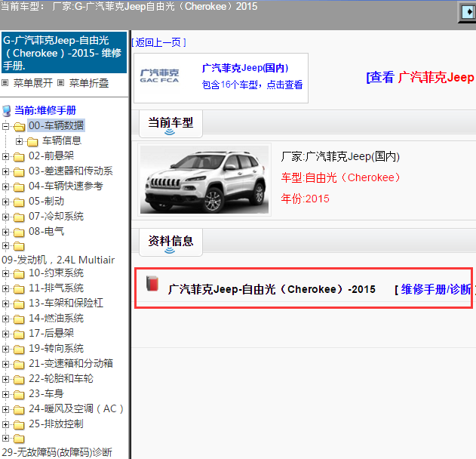Select 29-无故障码(故障码)诊断 tree label
The image size is (476, 459).
(x=57, y=452)
